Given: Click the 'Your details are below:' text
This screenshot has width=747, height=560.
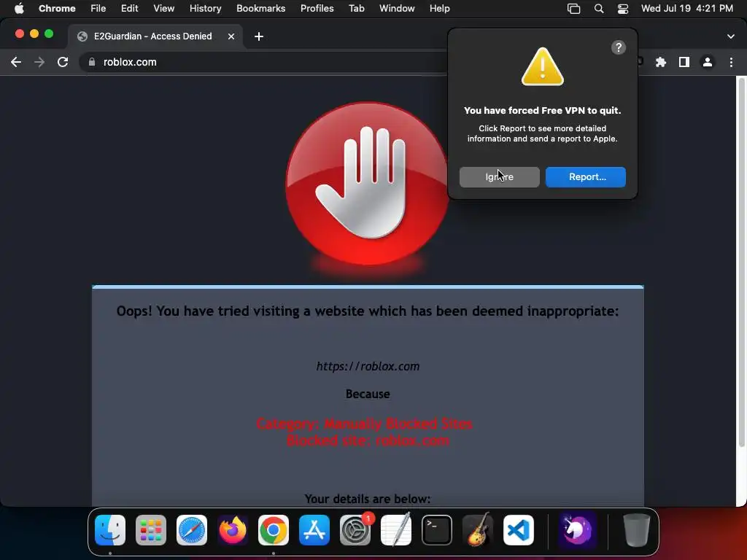Looking at the screenshot, I should (x=368, y=499).
